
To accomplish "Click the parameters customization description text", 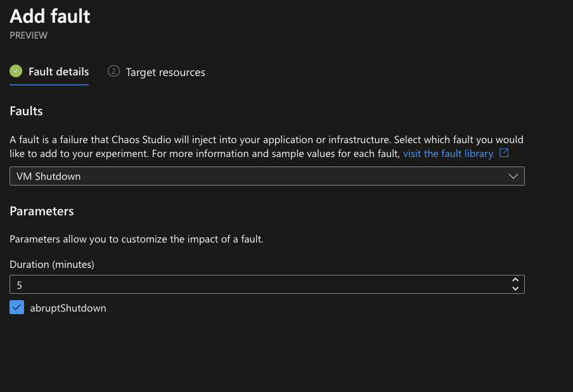I will 136,239.
